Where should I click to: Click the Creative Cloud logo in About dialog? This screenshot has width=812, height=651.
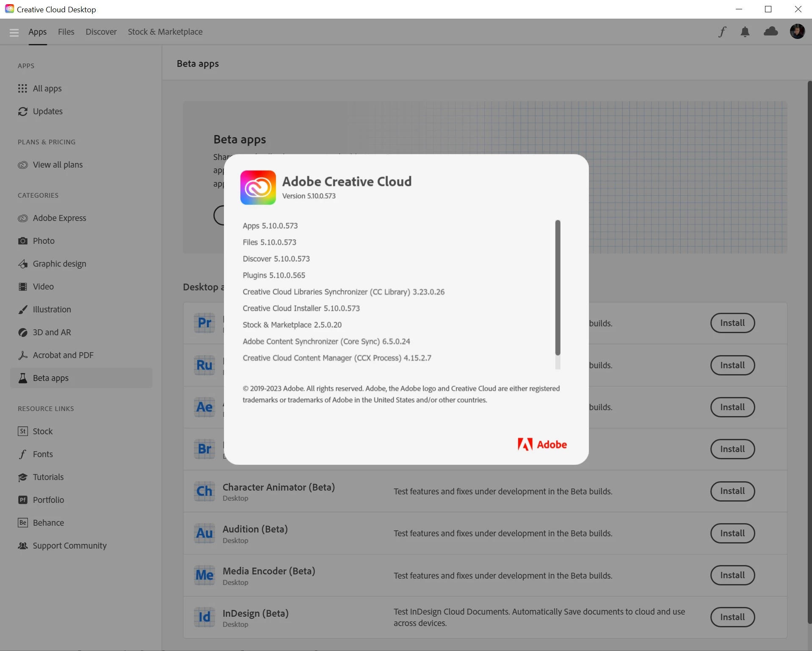(258, 188)
